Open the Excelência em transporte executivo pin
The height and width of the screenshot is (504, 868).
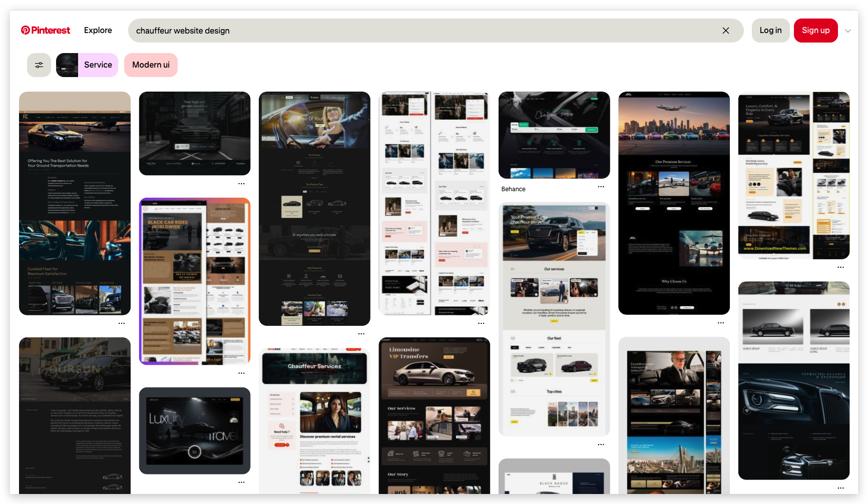(674, 415)
